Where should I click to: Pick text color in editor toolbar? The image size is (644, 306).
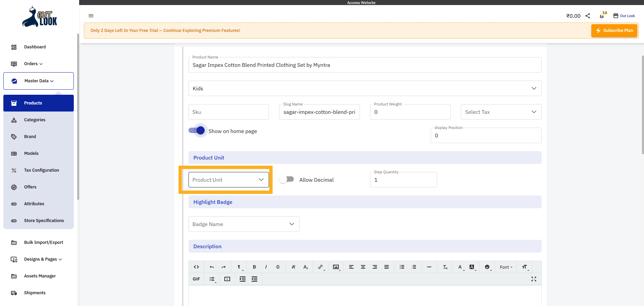tap(460, 267)
